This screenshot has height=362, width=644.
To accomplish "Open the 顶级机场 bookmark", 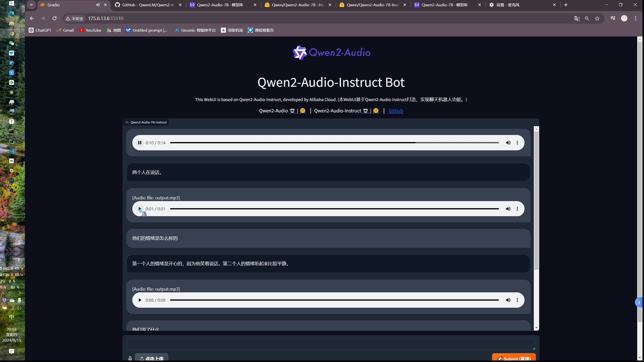I will pyautogui.click(x=232, y=30).
